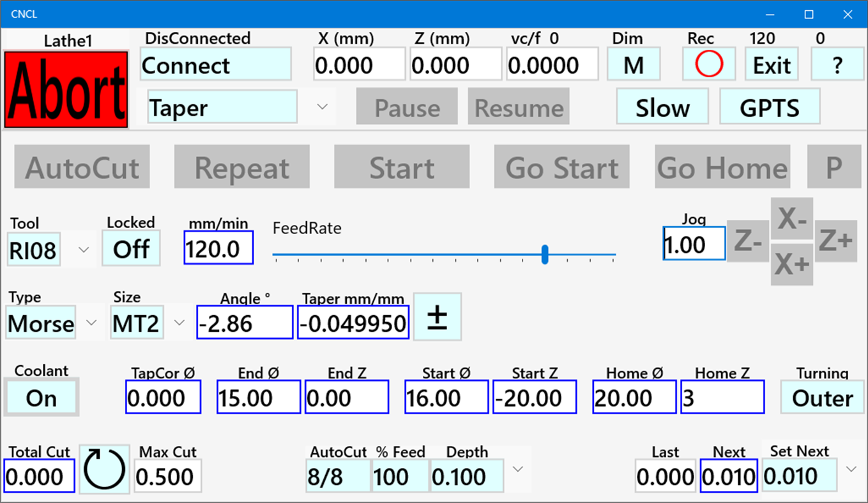
Task: Click the FeedRate slider handle
Action: pos(545,255)
